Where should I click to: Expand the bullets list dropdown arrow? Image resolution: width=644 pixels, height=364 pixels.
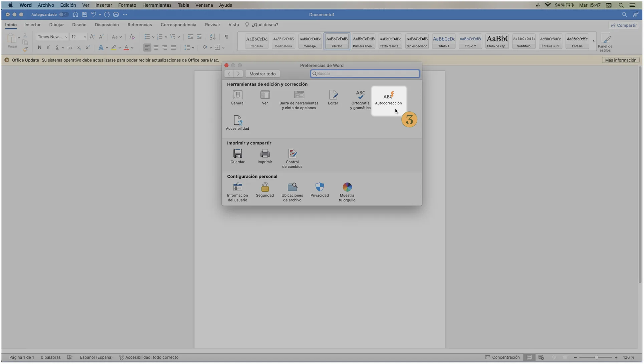[x=153, y=37]
